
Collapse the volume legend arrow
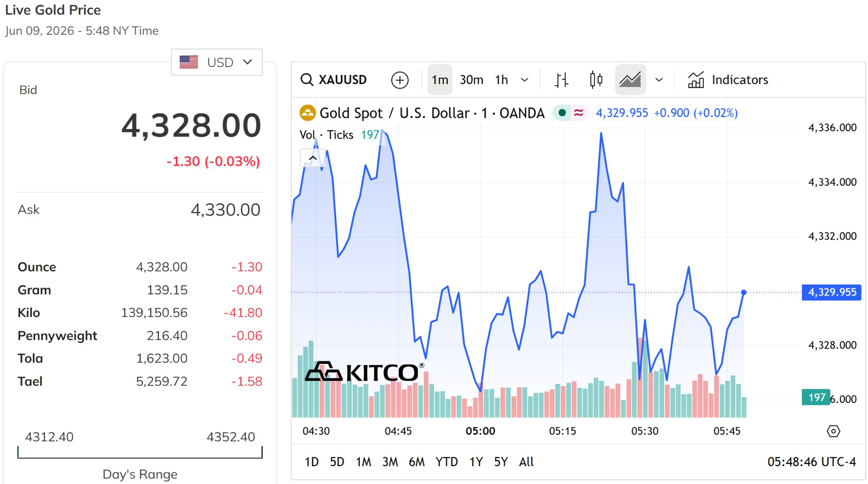pyautogui.click(x=313, y=158)
